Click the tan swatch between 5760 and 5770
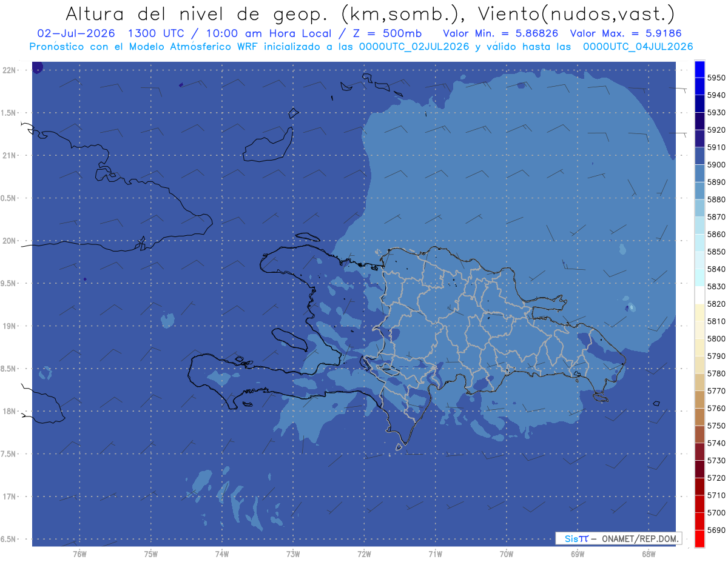The width and height of the screenshot is (728, 562). [x=699, y=400]
